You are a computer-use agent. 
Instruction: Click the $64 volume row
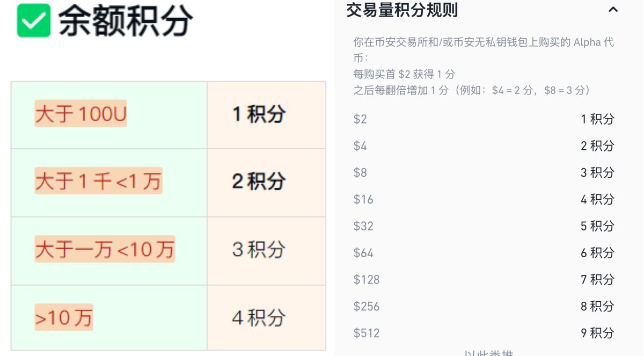pos(484,253)
